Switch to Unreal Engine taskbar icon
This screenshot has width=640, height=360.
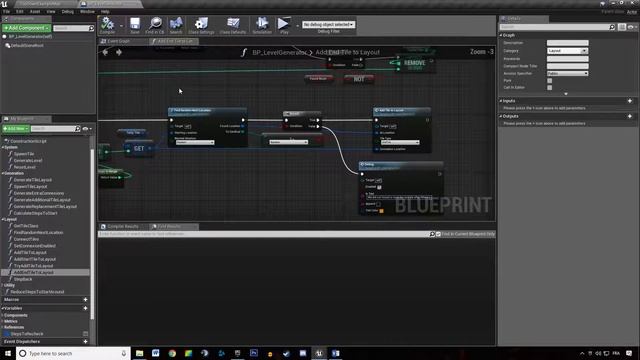[319, 353]
